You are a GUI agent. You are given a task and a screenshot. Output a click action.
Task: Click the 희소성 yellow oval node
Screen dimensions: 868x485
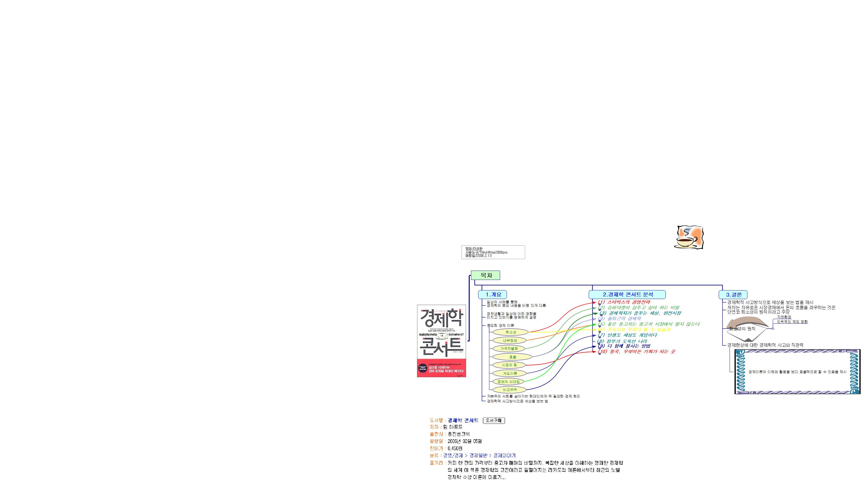coord(511,332)
